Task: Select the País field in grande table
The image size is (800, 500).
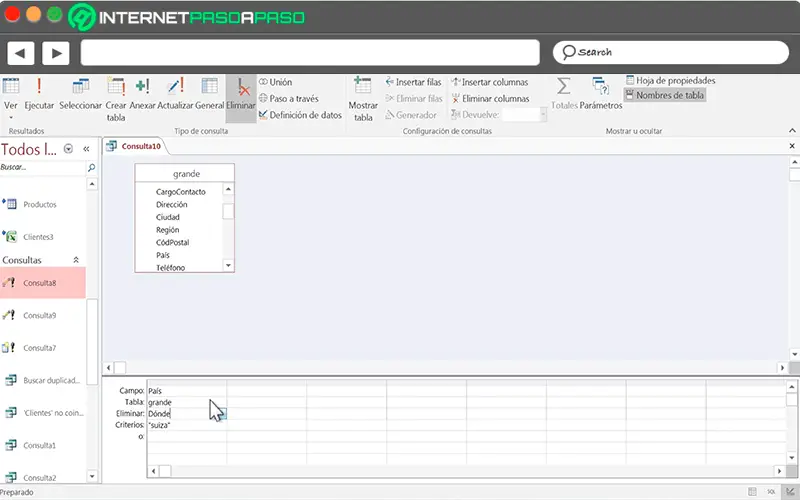Action: 163,255
